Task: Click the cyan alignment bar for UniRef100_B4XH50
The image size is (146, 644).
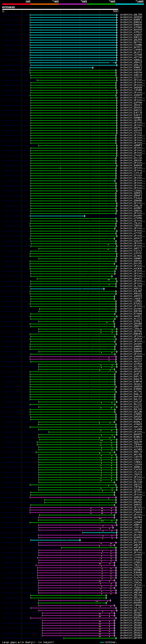Action: (58, 216)
